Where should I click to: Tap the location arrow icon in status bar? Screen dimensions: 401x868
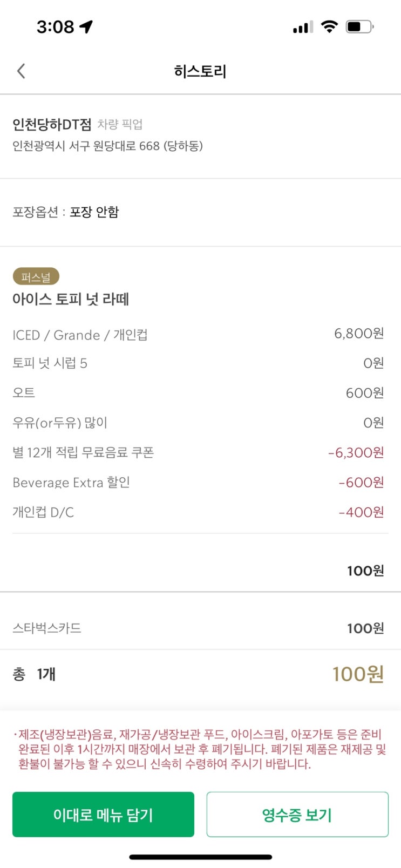coord(86,26)
